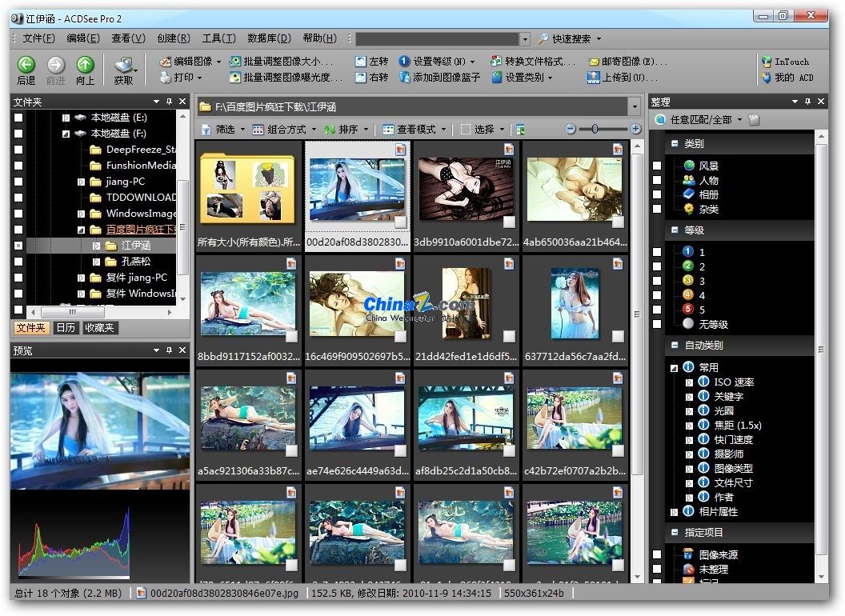Click the 转换文件格式 button

(x=532, y=62)
